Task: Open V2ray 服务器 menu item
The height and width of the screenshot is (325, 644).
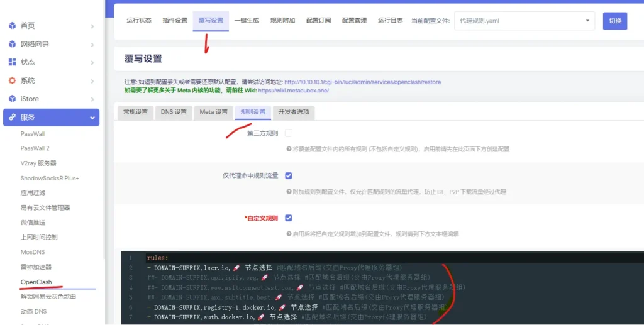Action: pos(38,163)
